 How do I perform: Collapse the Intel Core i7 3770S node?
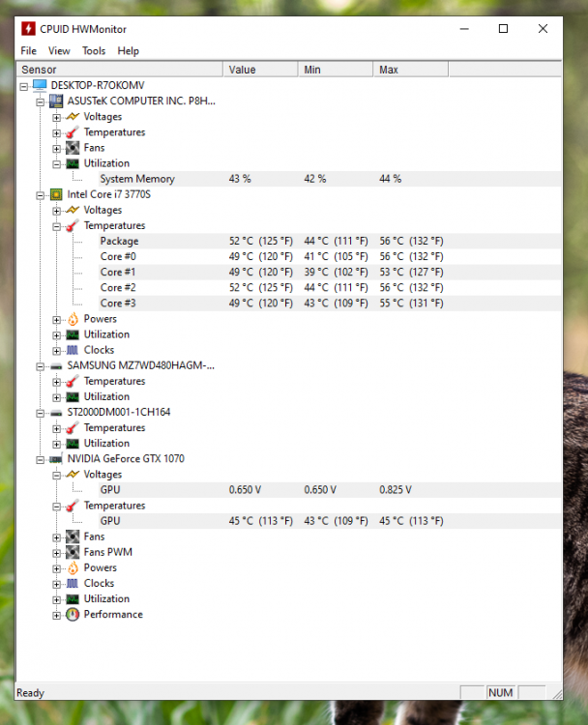(41, 195)
